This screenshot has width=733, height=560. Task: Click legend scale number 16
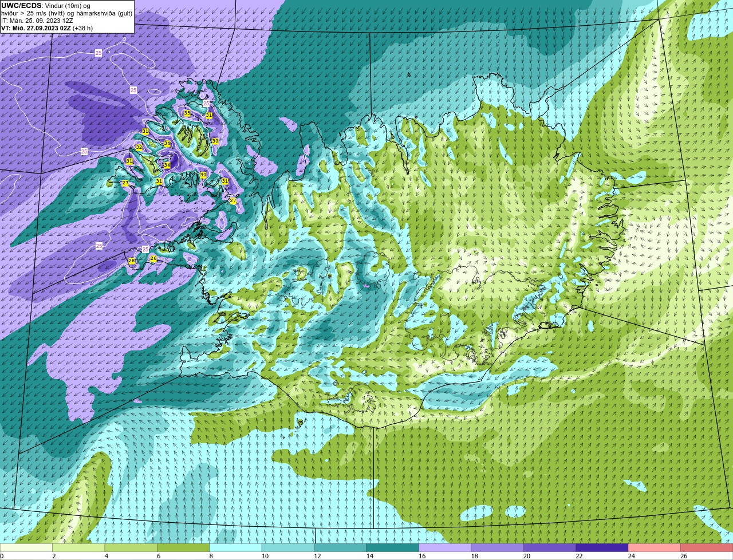(x=422, y=556)
